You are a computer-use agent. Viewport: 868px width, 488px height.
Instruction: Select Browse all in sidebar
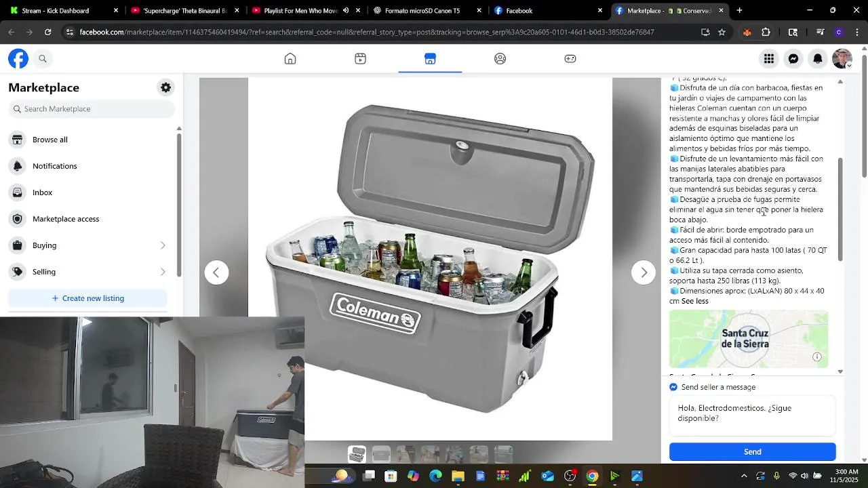coord(88,140)
